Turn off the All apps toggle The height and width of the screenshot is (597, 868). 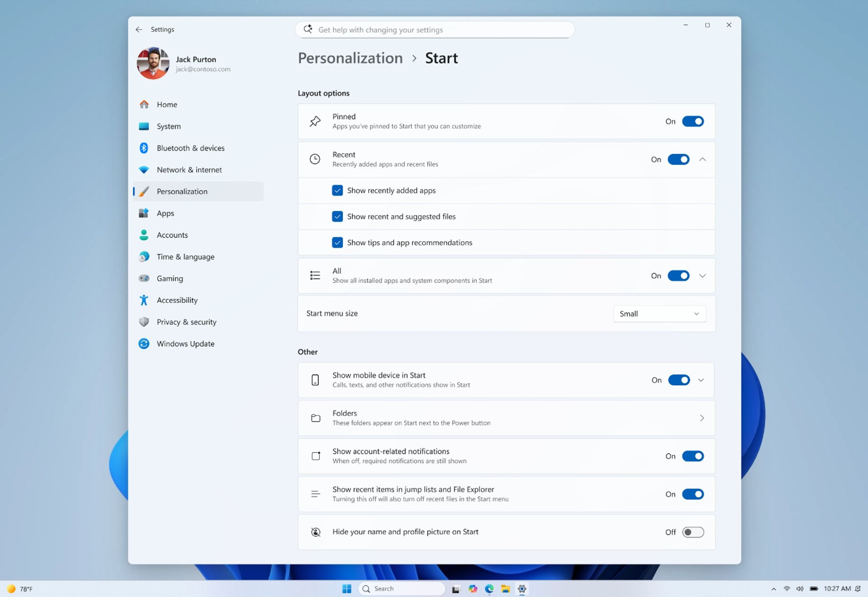coord(678,276)
